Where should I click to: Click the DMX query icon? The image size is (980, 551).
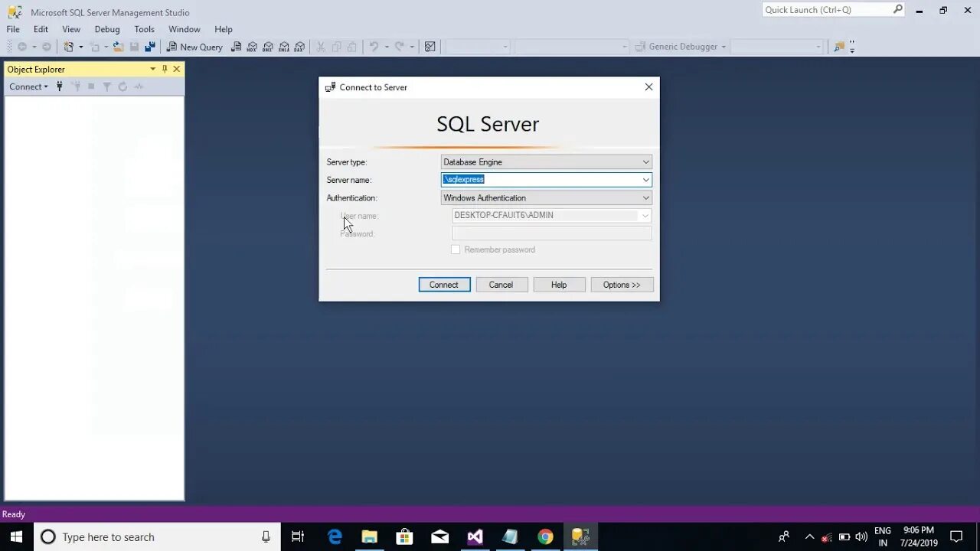tap(268, 47)
